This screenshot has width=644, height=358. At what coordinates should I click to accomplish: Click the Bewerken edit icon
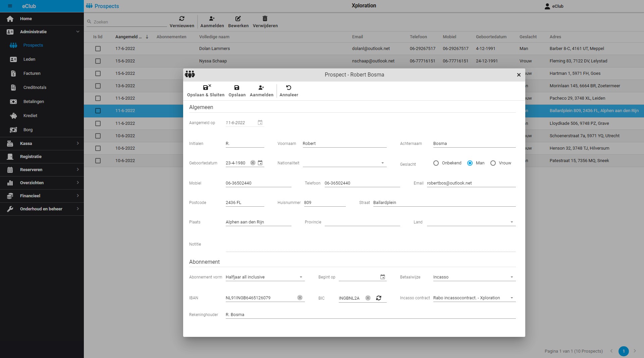coord(238,19)
